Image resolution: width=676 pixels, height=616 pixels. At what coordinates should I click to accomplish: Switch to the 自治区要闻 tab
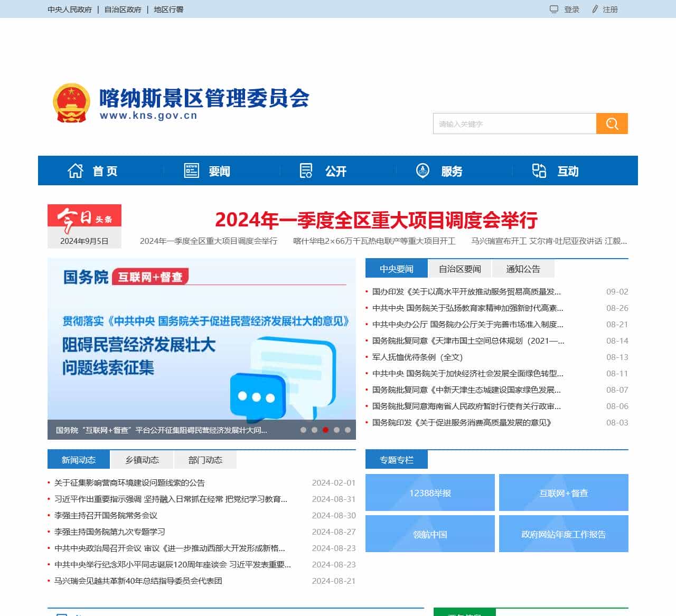click(459, 269)
